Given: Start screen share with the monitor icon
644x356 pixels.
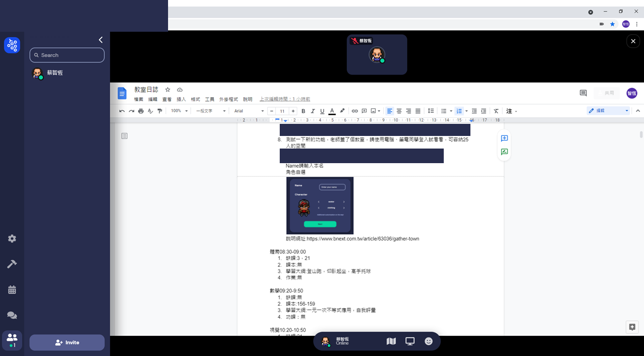Looking at the screenshot, I should (x=410, y=341).
